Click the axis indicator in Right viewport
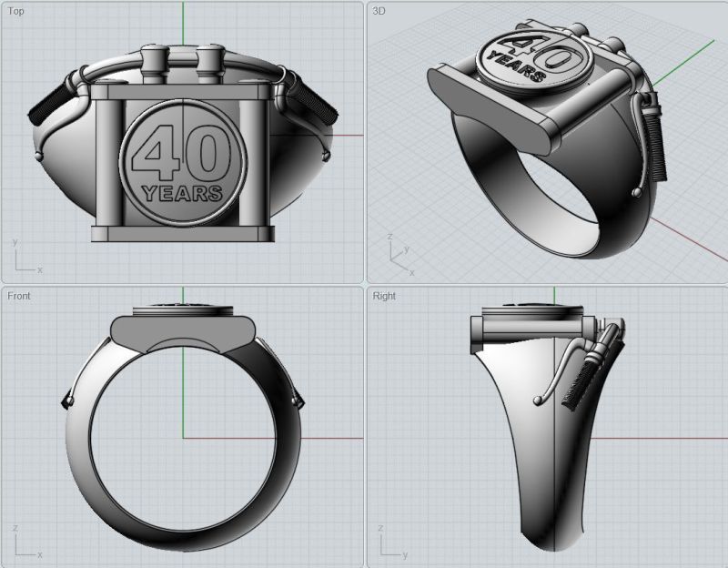728x568 pixels. click(x=392, y=542)
